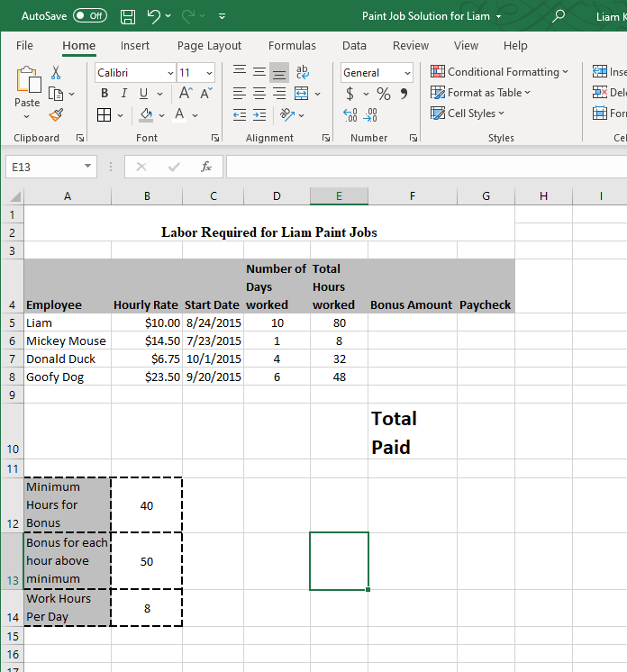Open the Fill Color palette arrow

[x=161, y=115]
